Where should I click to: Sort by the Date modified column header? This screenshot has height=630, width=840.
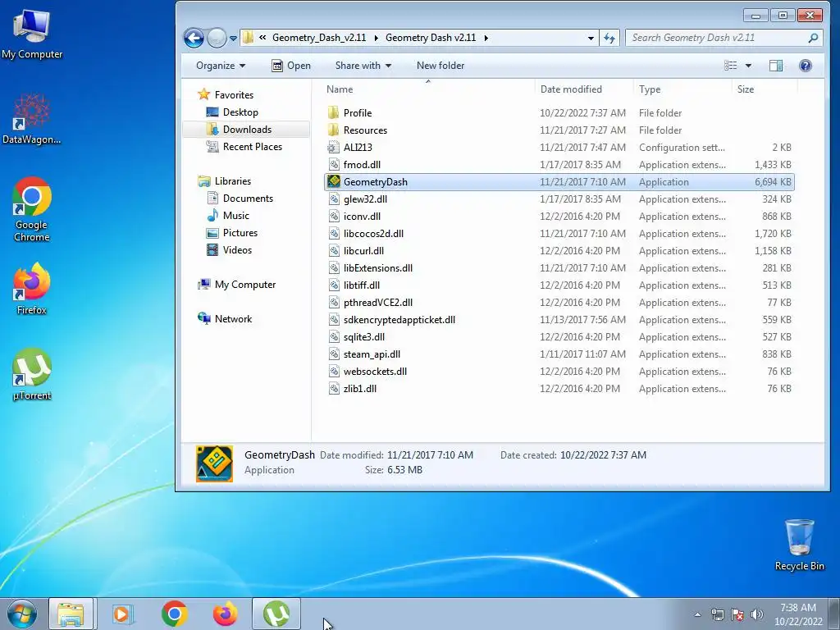click(x=584, y=89)
